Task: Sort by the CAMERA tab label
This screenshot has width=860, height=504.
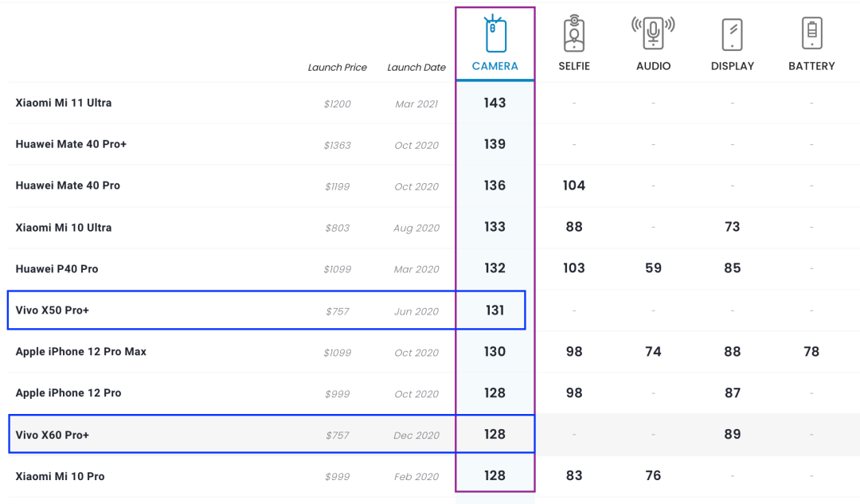Action: [495, 66]
